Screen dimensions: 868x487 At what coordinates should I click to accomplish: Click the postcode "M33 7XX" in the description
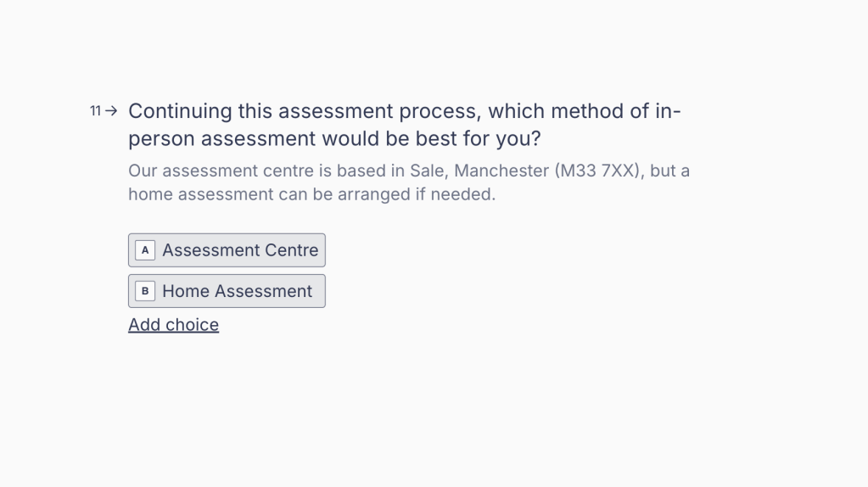(598, 171)
